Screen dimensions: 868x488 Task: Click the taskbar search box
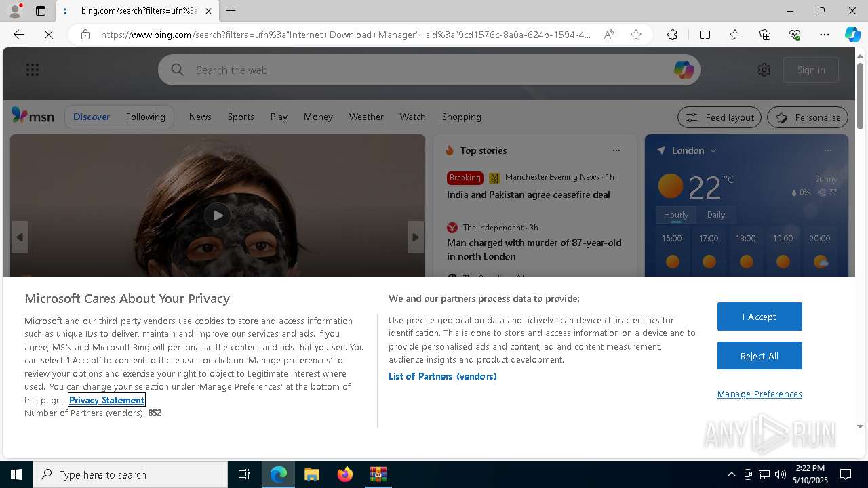[x=130, y=474]
